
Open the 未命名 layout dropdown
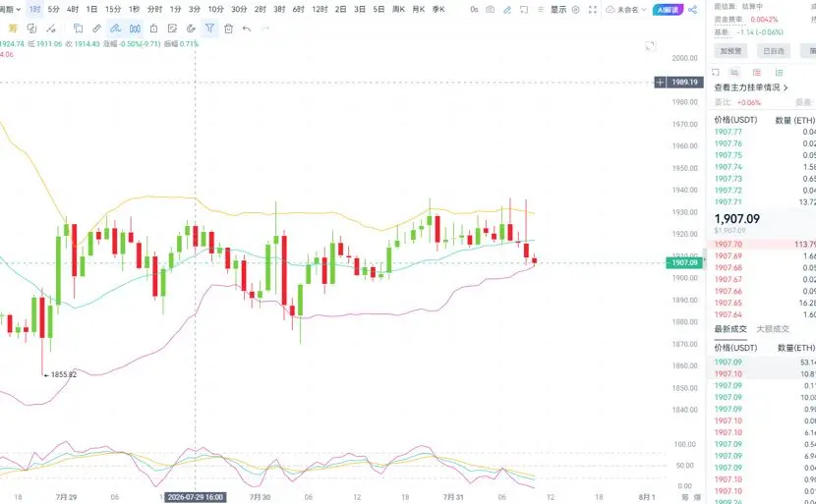pos(626,10)
